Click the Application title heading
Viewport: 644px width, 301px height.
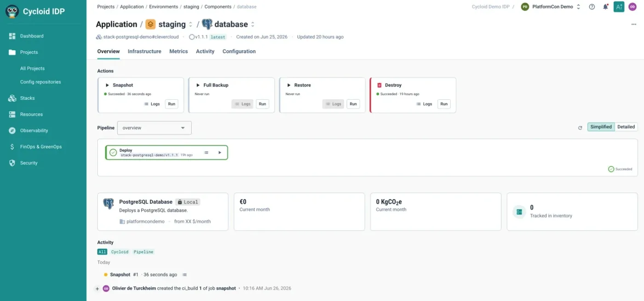point(116,24)
